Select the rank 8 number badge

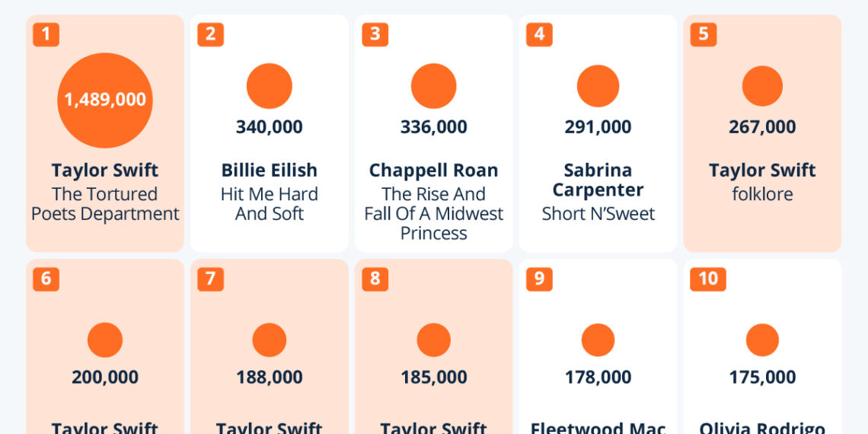375,279
